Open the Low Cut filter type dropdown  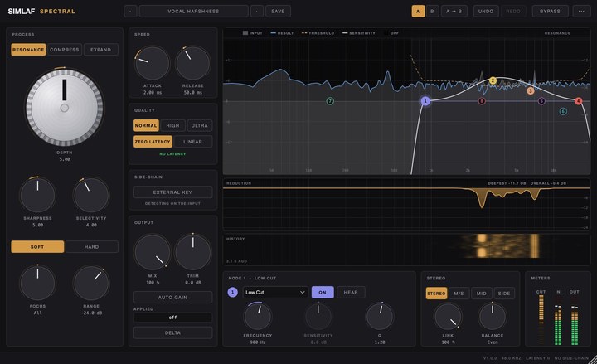tap(275, 293)
